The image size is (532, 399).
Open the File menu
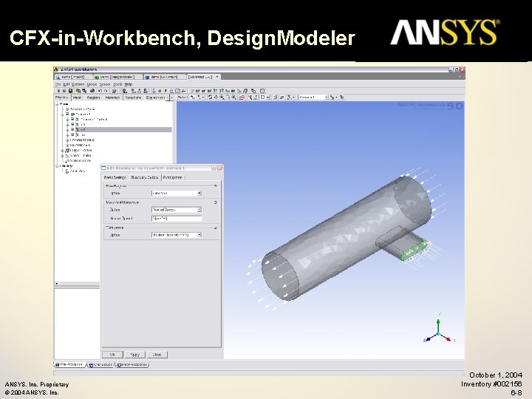coord(58,84)
